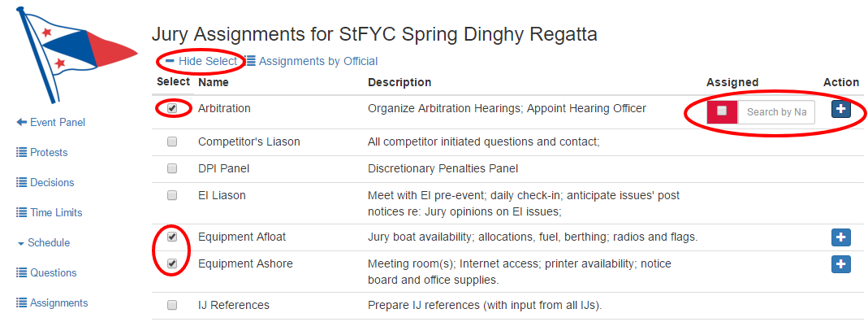Toggle the red checkbox in Assigned column

722,111
